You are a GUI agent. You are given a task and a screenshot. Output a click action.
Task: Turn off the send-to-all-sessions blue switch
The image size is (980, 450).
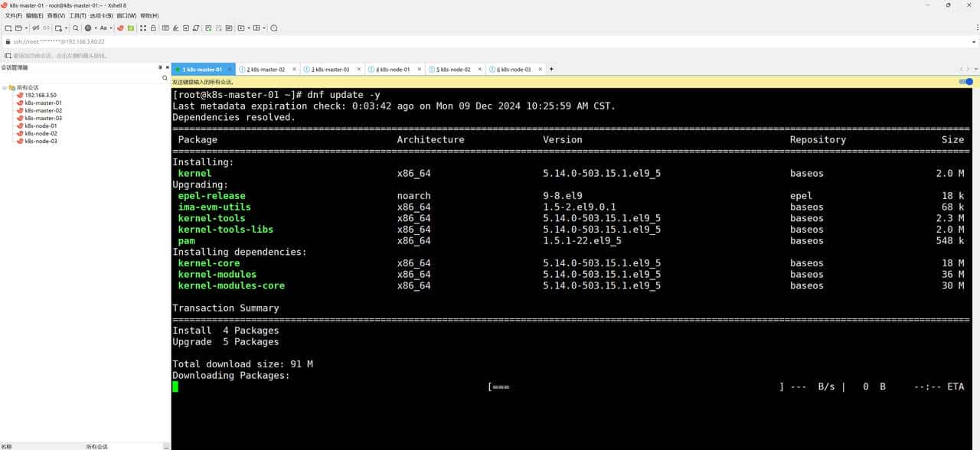click(x=965, y=81)
